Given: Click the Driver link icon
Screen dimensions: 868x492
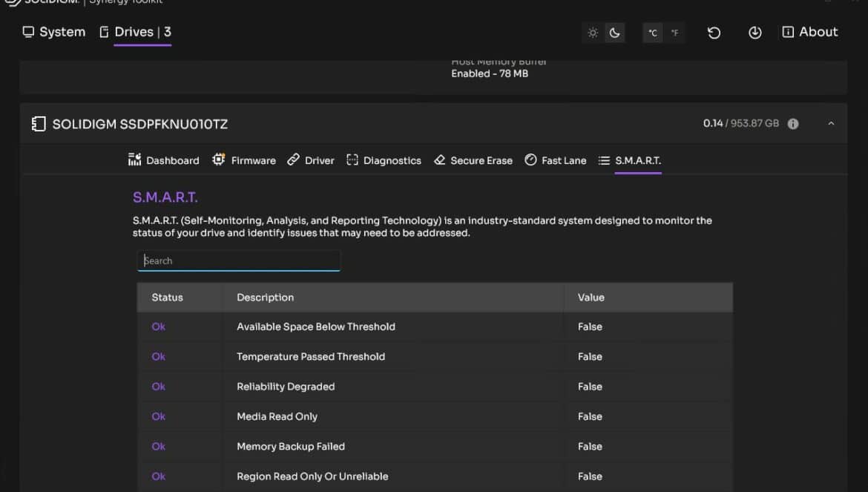Looking at the screenshot, I should 293,160.
